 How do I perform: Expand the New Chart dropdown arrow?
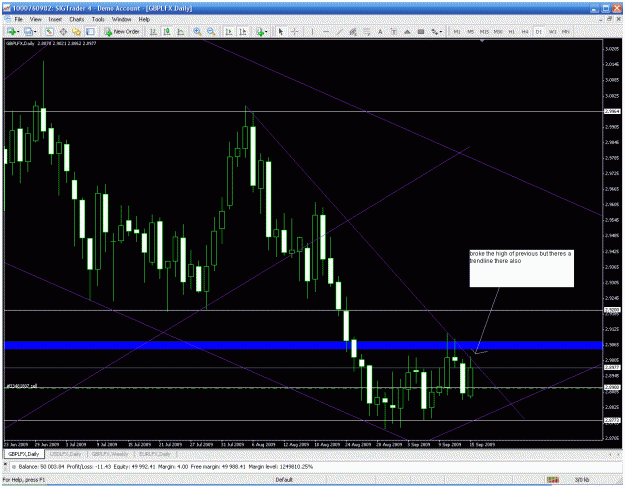(18, 32)
